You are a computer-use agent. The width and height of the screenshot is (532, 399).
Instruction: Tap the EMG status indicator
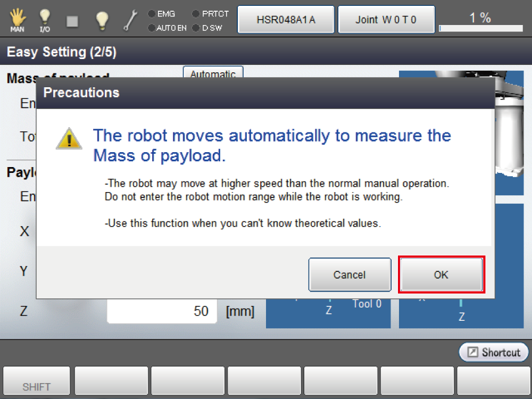pyautogui.click(x=163, y=14)
